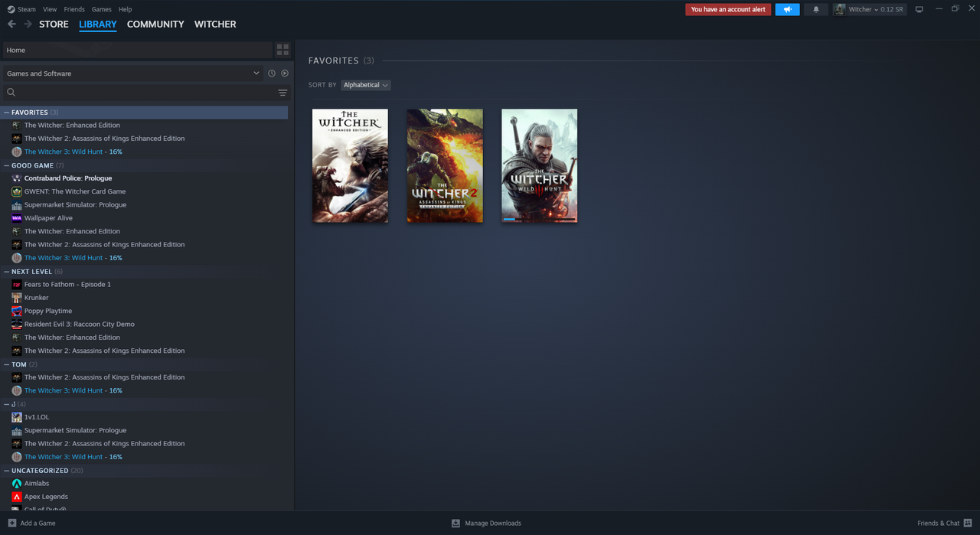Open the Help menu
Viewport: 980px width, 535px height.
pyautogui.click(x=126, y=9)
